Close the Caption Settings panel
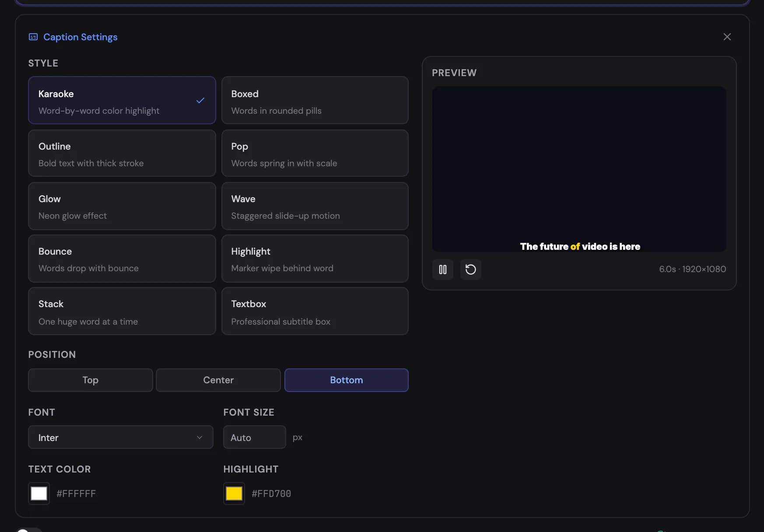 (x=727, y=37)
